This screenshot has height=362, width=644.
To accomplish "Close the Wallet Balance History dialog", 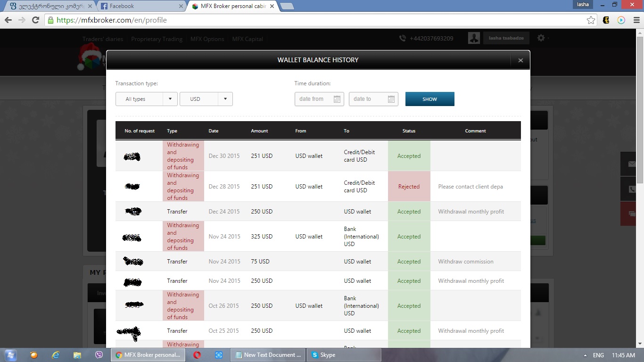I will coord(520,60).
